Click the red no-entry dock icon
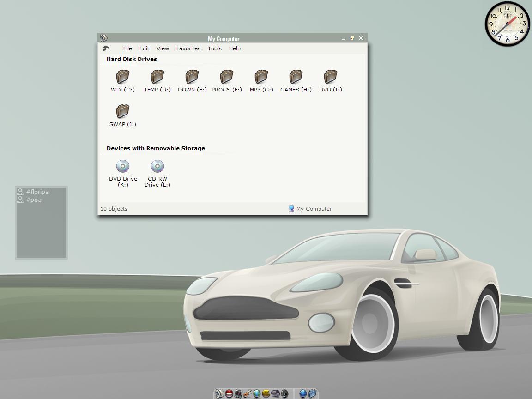 (x=229, y=394)
